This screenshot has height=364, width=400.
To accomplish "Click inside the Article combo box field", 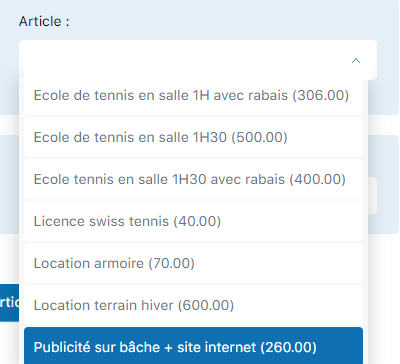I will 198,60.
